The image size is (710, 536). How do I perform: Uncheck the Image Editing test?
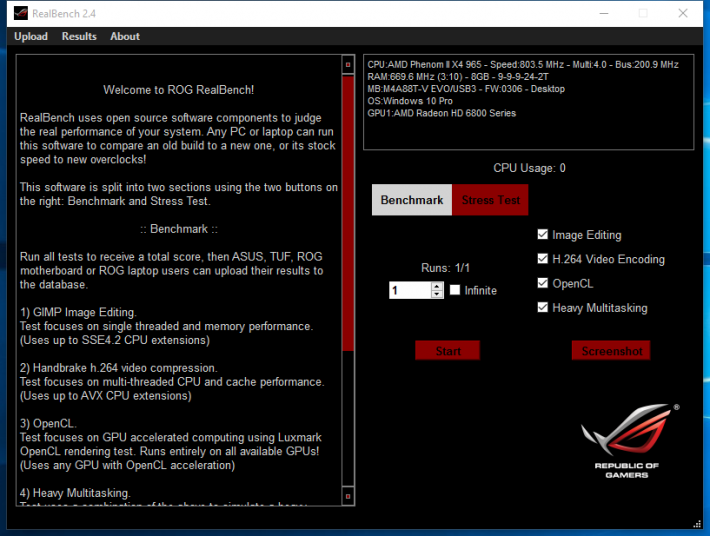pyautogui.click(x=542, y=234)
